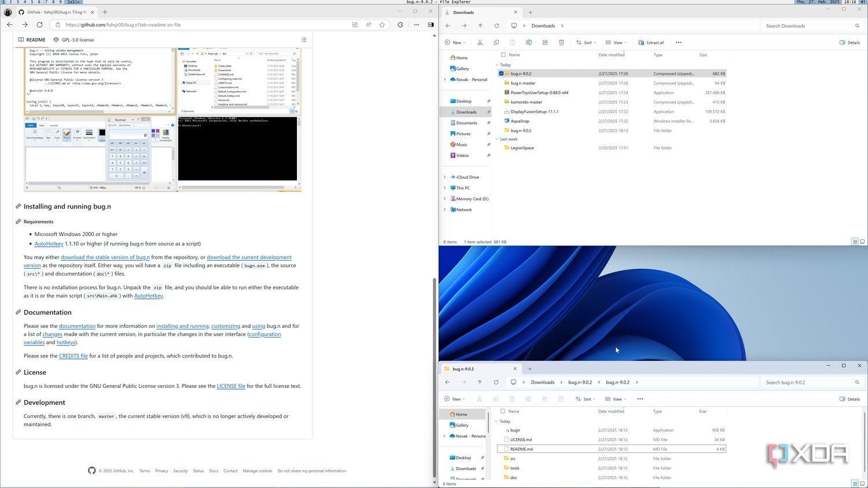Click Extract all in Downloads toolbar
Viewport: 868px width, 488px height.
(651, 42)
